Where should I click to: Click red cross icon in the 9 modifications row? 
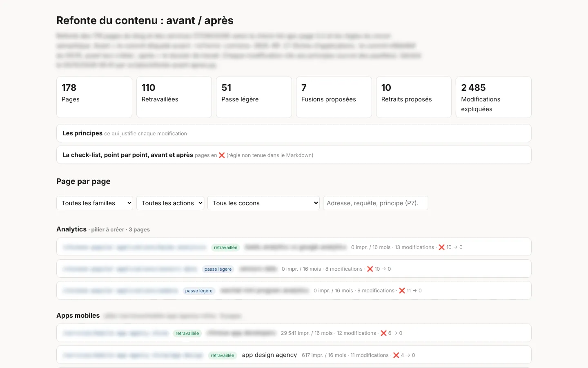coord(402,291)
